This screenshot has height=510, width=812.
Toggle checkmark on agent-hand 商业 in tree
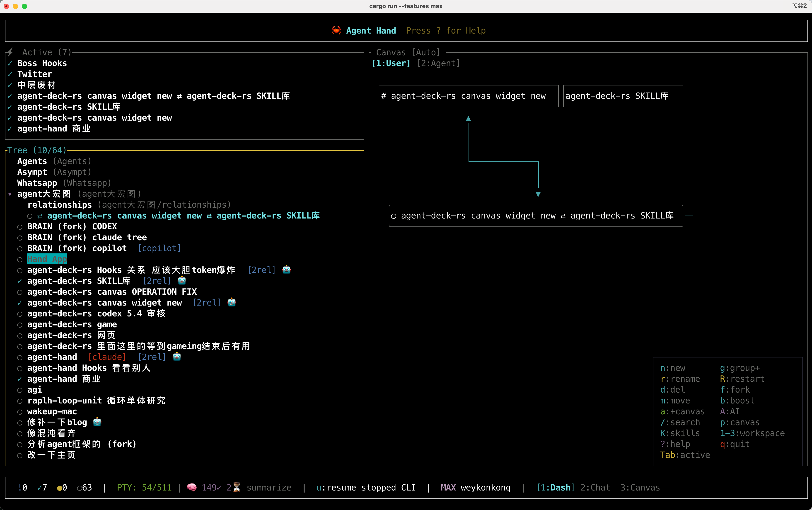[20, 379]
